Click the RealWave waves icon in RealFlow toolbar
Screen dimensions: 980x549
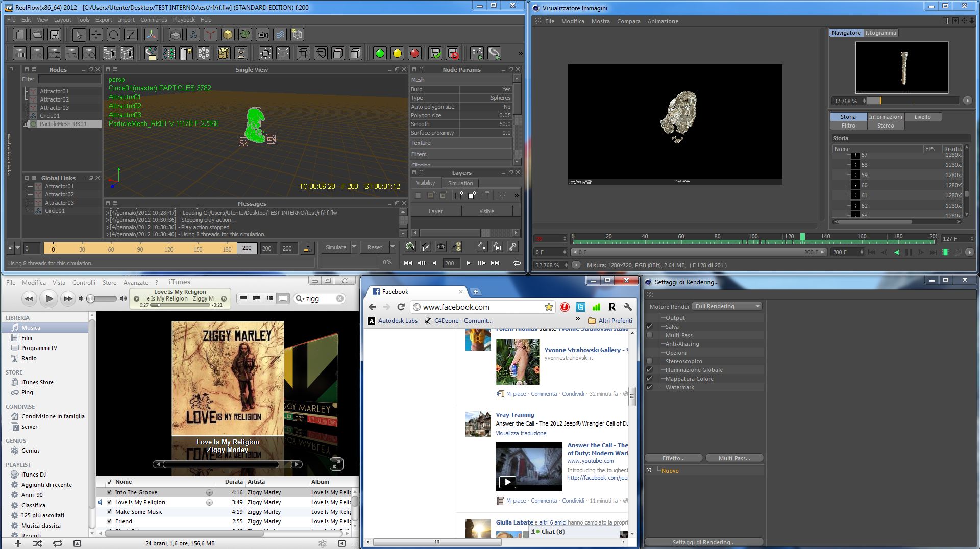[280, 35]
